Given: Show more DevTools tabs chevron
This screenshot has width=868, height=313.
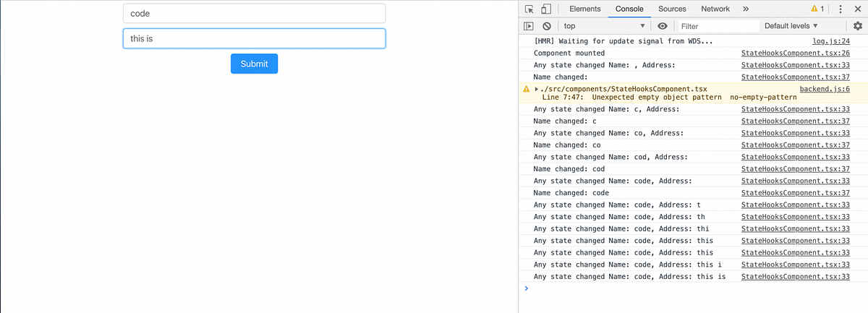Looking at the screenshot, I should (745, 9).
